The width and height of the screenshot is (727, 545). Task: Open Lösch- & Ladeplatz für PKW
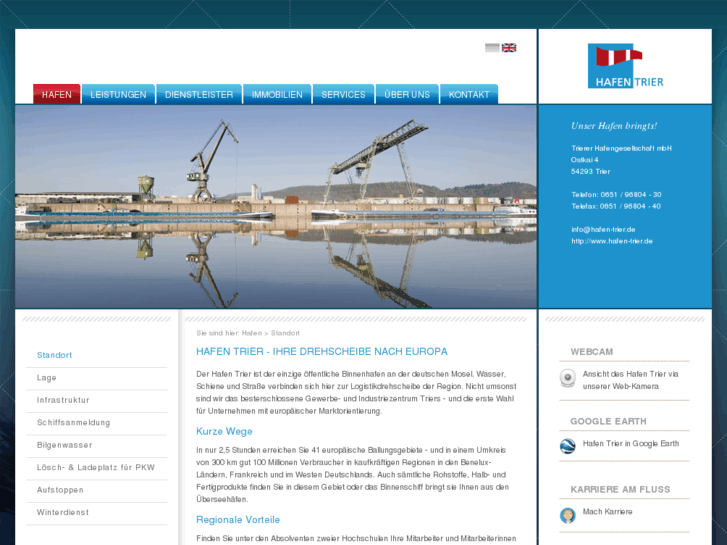tap(96, 468)
